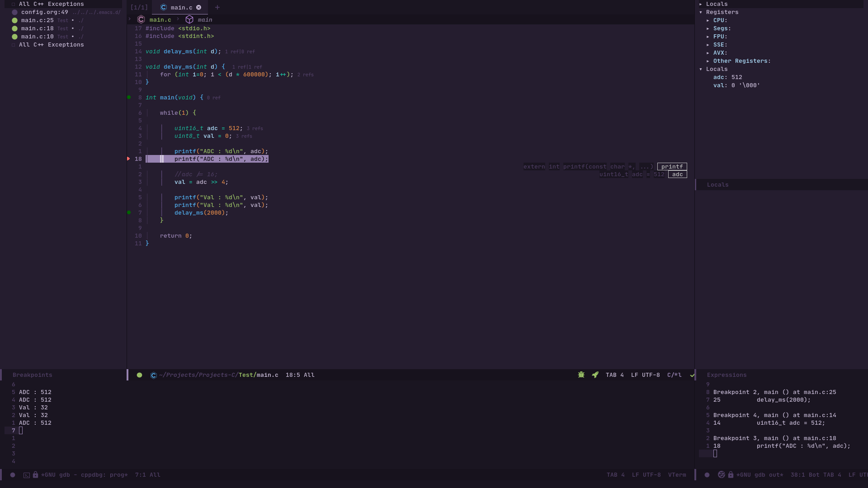Collapse the expanded Locals node containing adc
Viewport: 868px width, 488px height.
701,69
